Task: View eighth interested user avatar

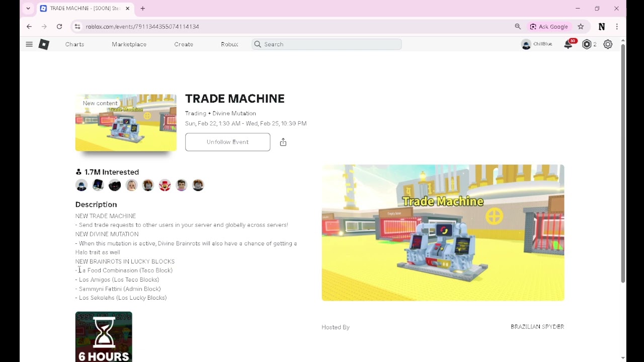Action: tap(198, 186)
